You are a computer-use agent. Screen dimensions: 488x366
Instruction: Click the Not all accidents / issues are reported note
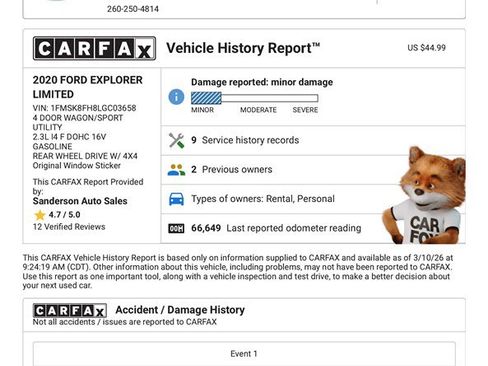click(x=125, y=322)
